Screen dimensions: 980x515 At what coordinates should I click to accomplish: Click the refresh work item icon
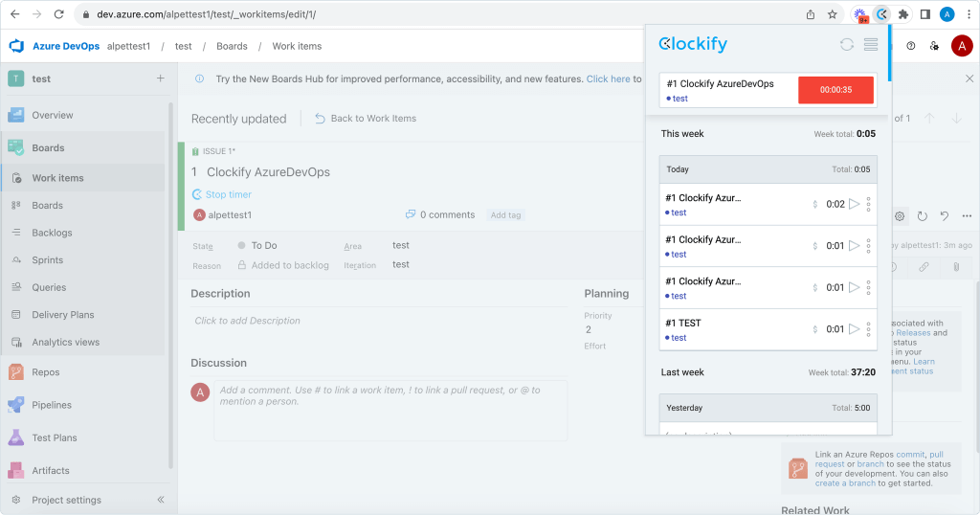tap(922, 216)
